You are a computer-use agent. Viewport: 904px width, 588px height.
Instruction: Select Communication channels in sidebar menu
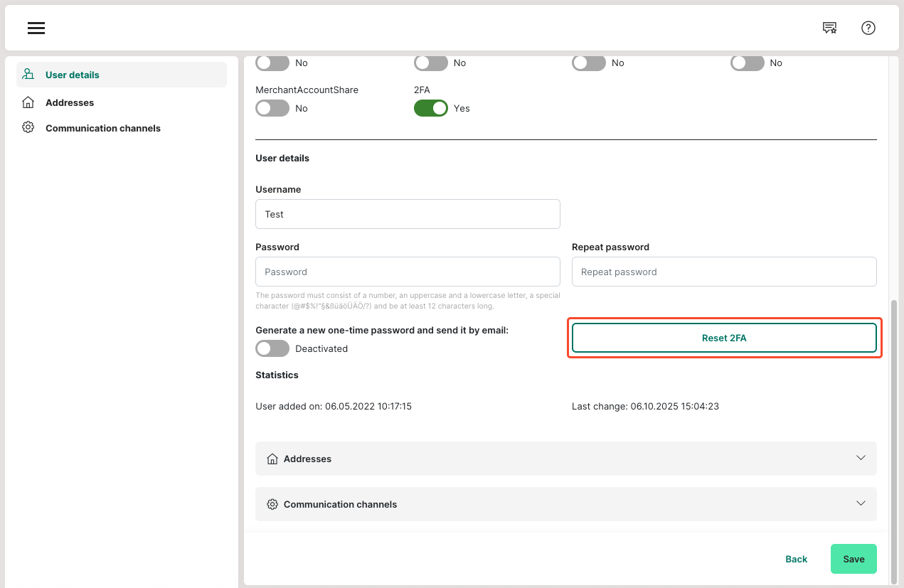coord(103,128)
